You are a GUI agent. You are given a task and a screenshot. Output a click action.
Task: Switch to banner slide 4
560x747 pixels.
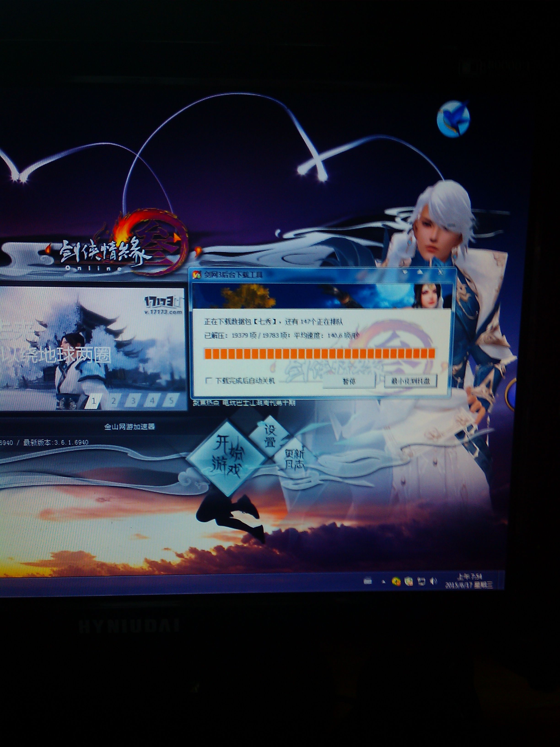152,401
